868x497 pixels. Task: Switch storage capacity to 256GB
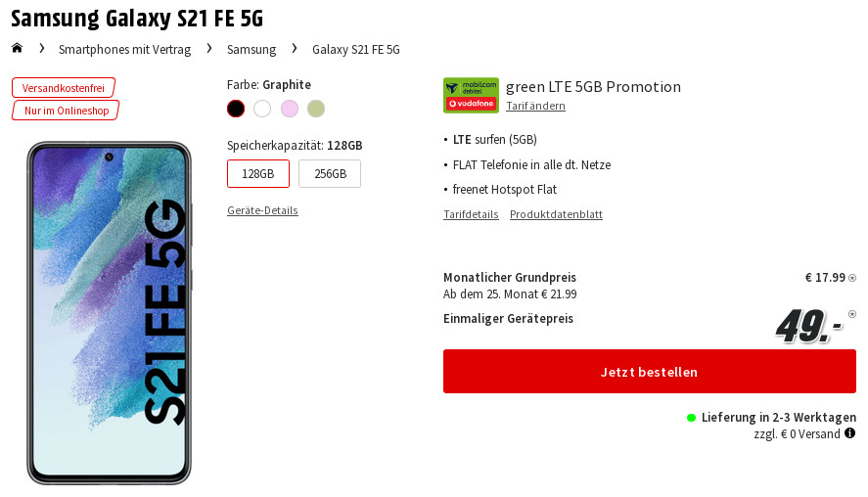tap(330, 174)
